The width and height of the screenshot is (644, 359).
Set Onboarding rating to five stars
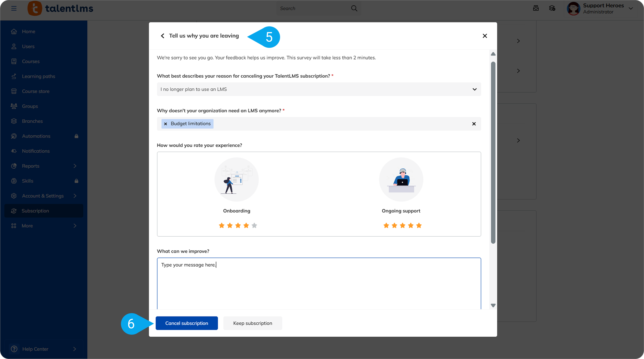point(254,225)
